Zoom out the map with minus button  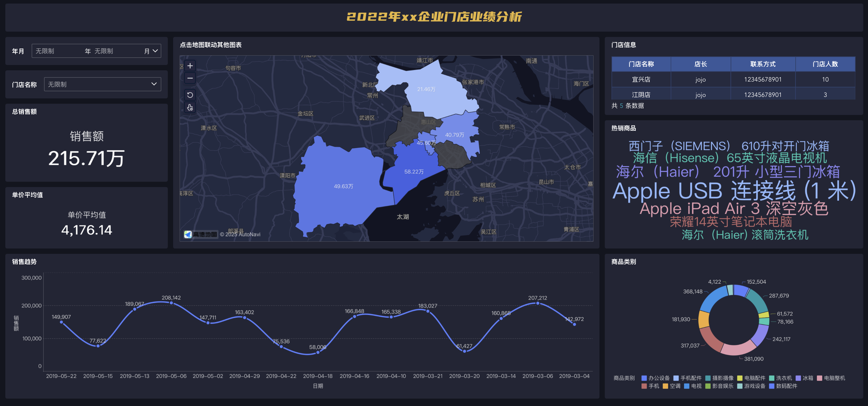190,79
